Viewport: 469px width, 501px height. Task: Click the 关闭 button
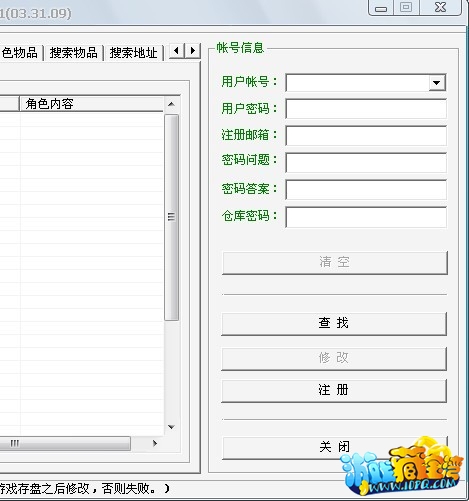coord(335,447)
